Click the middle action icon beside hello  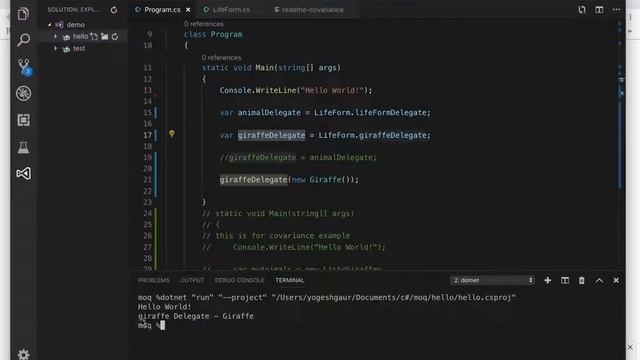(104, 37)
